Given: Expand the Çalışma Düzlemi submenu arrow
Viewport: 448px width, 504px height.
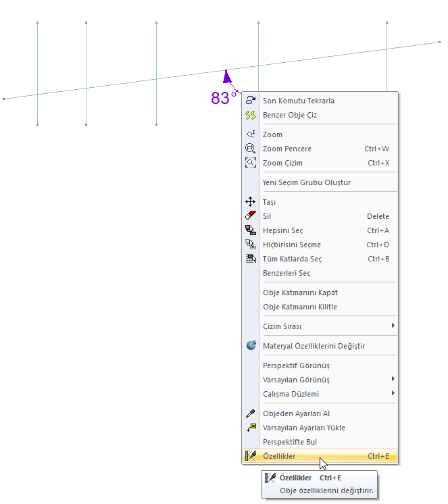Looking at the screenshot, I should point(393,393).
